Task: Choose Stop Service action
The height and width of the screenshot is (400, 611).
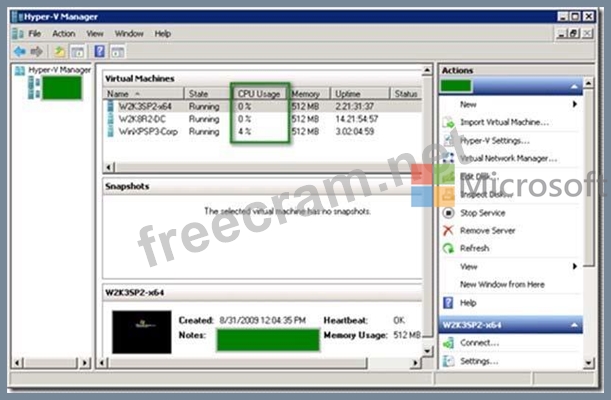Action: (482, 213)
